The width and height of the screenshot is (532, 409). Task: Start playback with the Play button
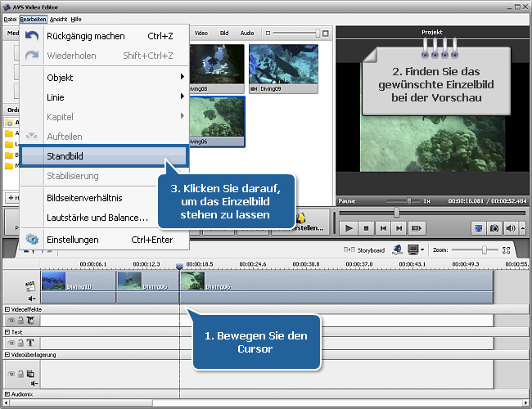349,228
